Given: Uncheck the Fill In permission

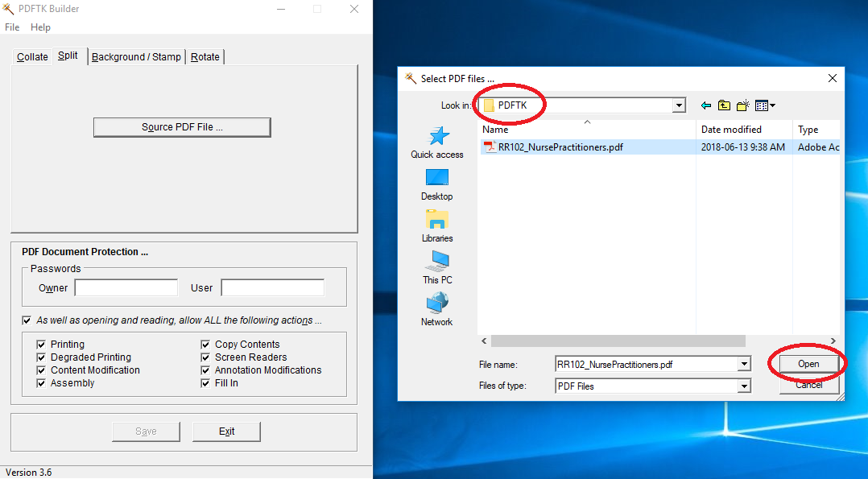Looking at the screenshot, I should point(205,383).
